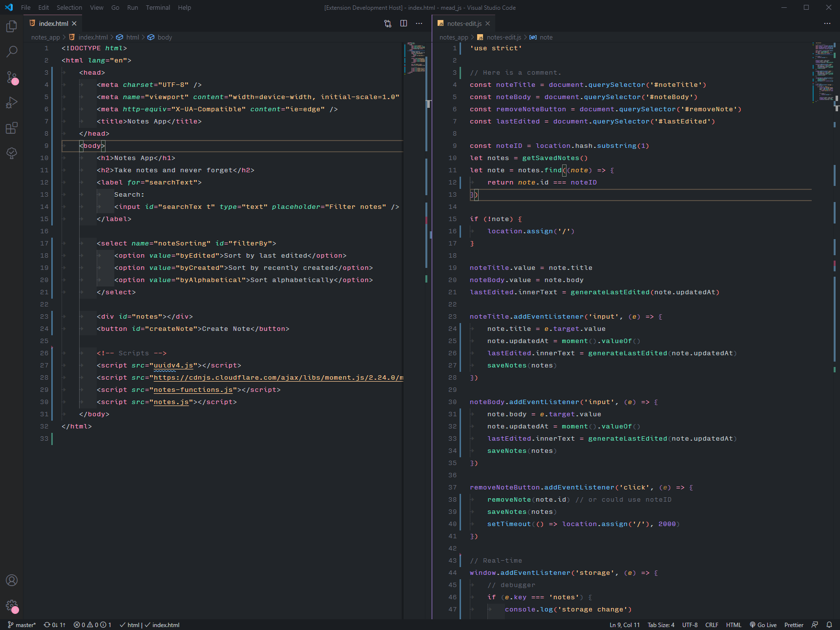Click the Create Note button markup line
The image size is (840, 630).
click(x=193, y=329)
